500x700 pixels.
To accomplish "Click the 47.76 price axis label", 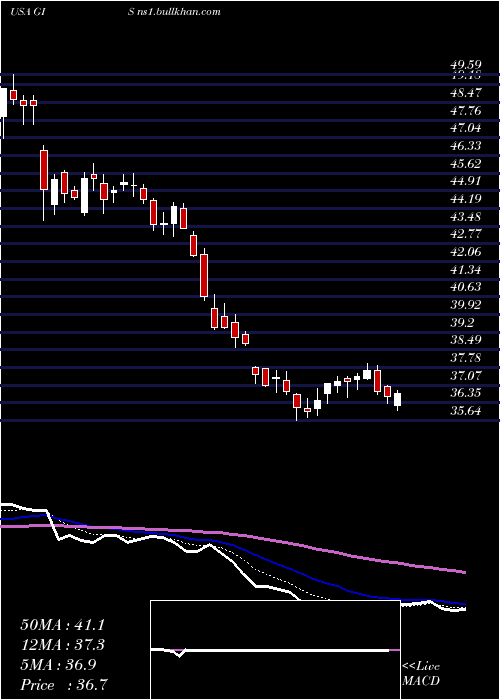I will click(467, 111).
